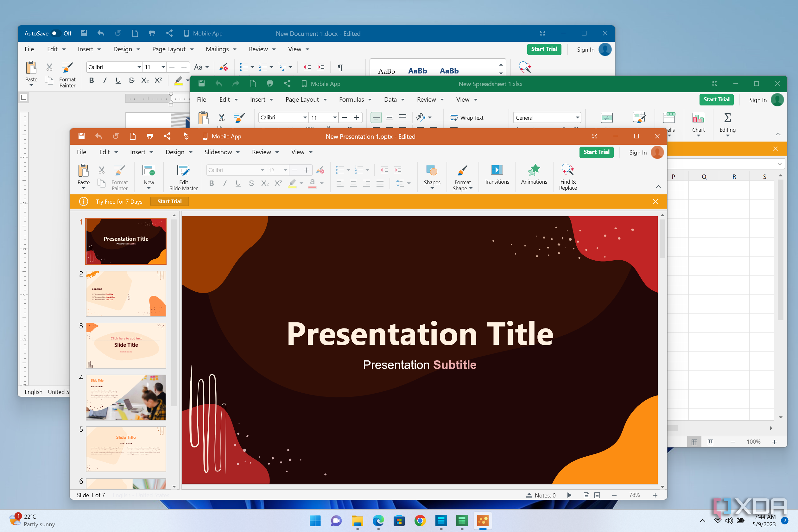Expand the Aa change case dropdown in the document window
Image resolution: width=798 pixels, height=532 pixels.
[x=201, y=67]
